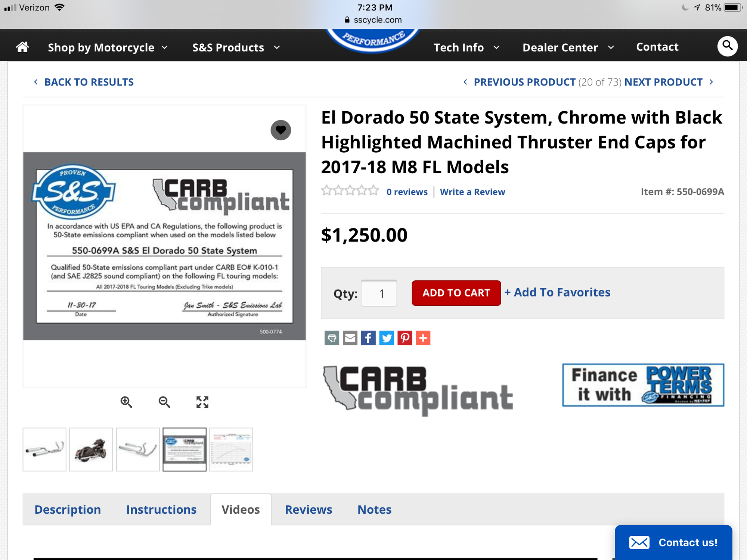Image resolution: width=747 pixels, height=560 pixels.
Task: Click the quantity input field
Action: (x=379, y=293)
